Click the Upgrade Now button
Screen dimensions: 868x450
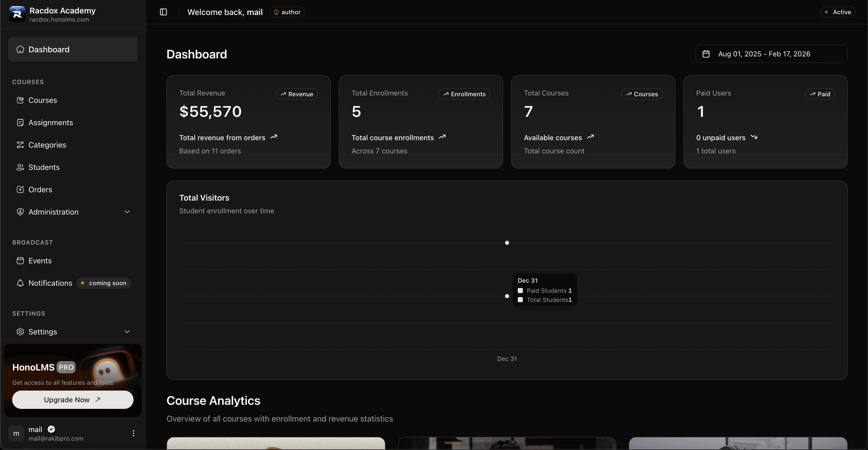pyautogui.click(x=72, y=399)
